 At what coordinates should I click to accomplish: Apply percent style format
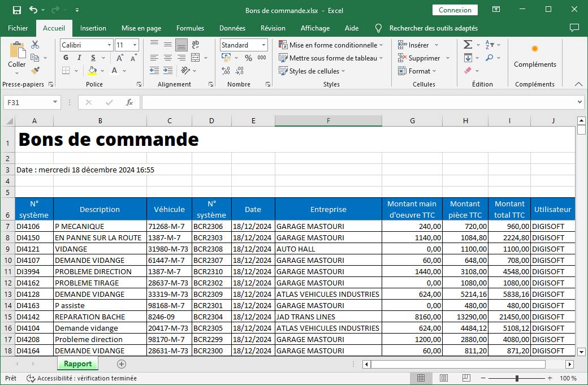click(248, 58)
